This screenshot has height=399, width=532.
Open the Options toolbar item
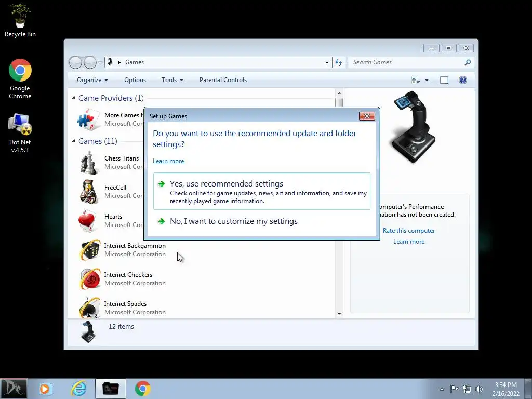(x=135, y=80)
